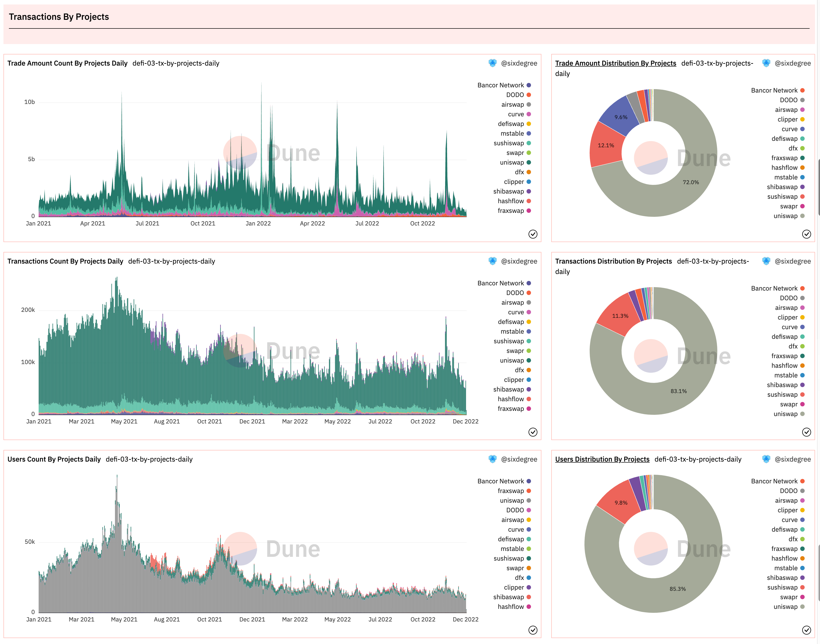Click the query name next to Users Count title

click(149, 459)
